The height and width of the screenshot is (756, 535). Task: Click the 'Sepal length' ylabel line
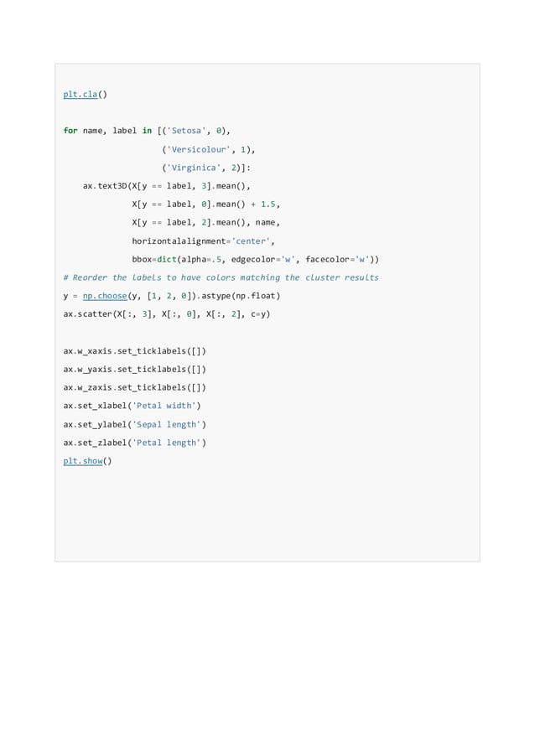click(x=135, y=424)
